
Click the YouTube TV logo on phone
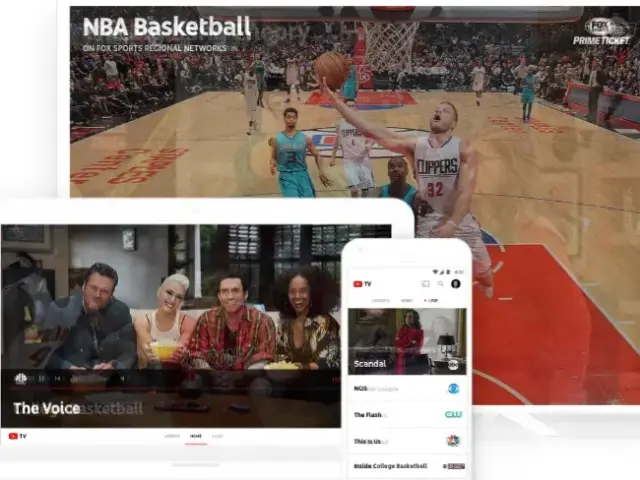362,284
